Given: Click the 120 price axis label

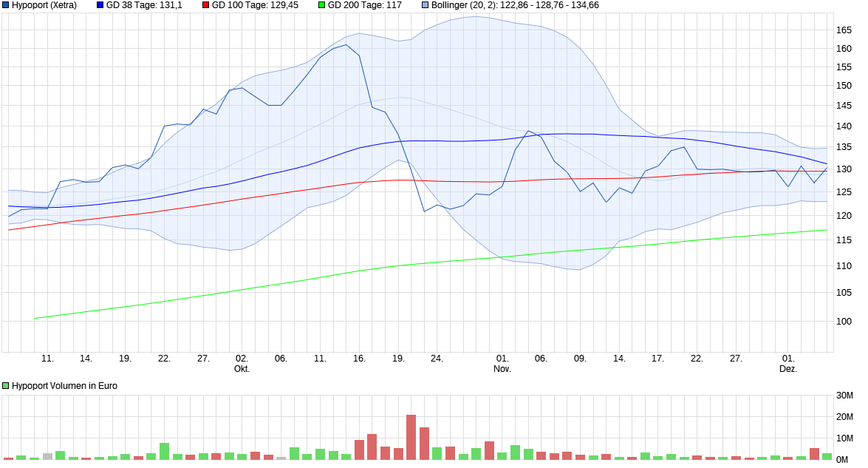Looking at the screenshot, I should 844,216.
